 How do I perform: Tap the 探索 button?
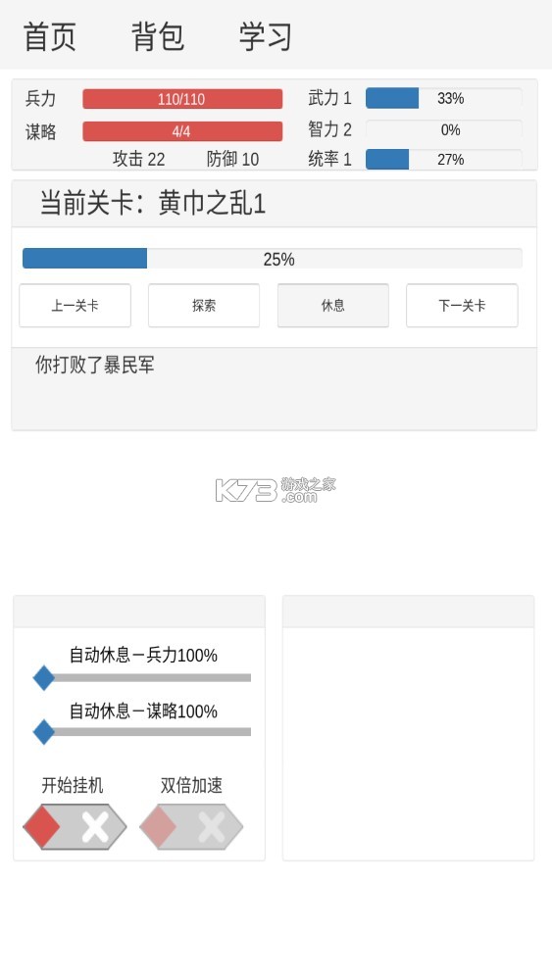[204, 306]
